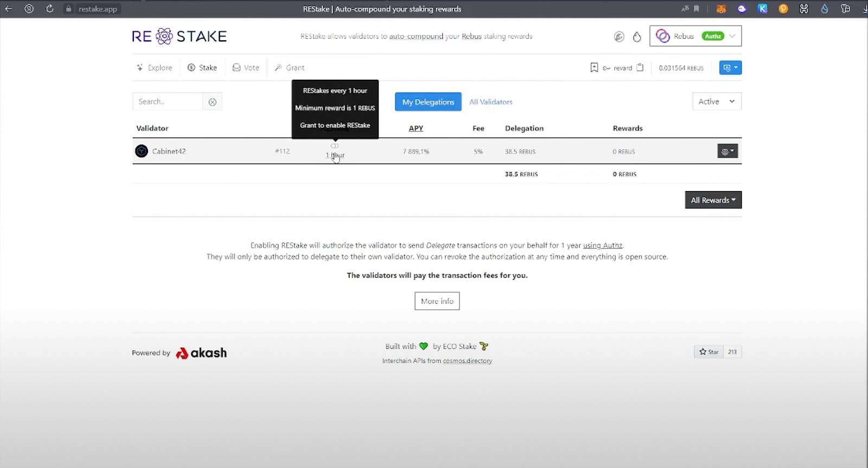
Task: Reload the restake.app page
Action: click(x=49, y=9)
